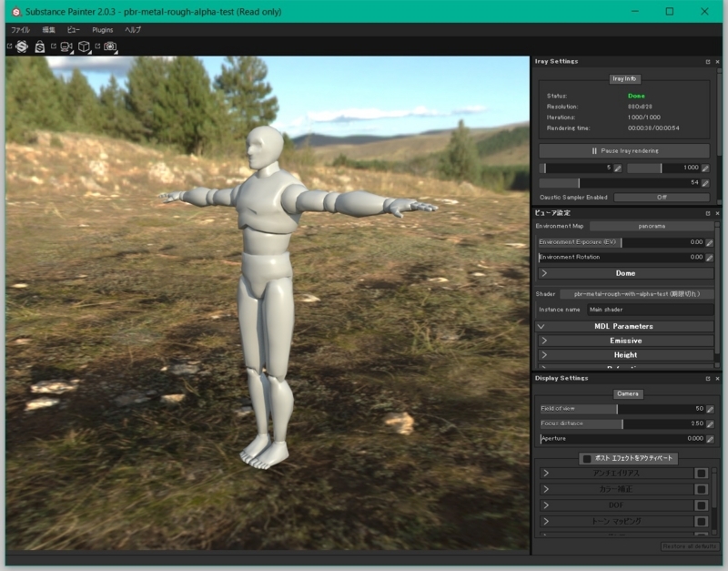Viewport: 728px width, 571px height.
Task: Click the green Done status text
Action: point(636,97)
